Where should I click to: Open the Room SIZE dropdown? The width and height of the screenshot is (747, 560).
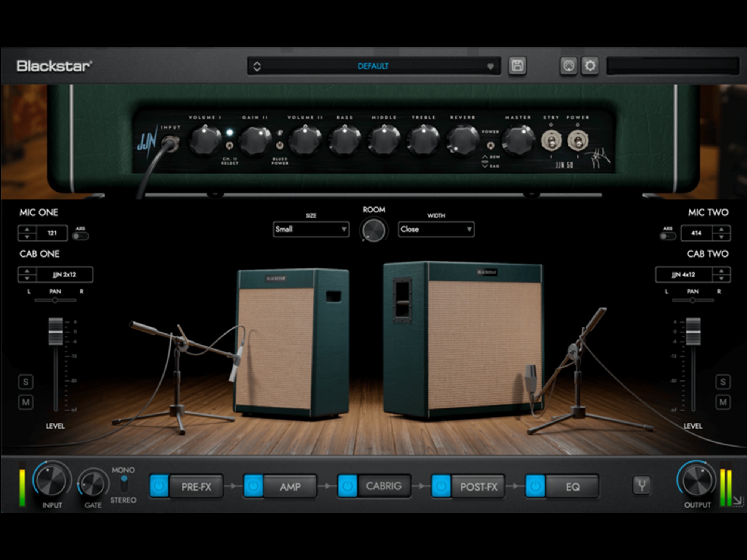pos(311,229)
